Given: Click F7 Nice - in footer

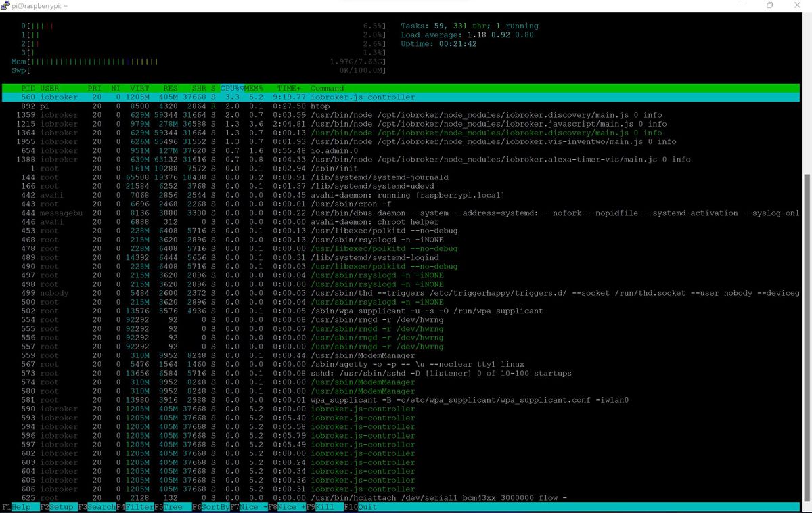Looking at the screenshot, I should tap(248, 507).
